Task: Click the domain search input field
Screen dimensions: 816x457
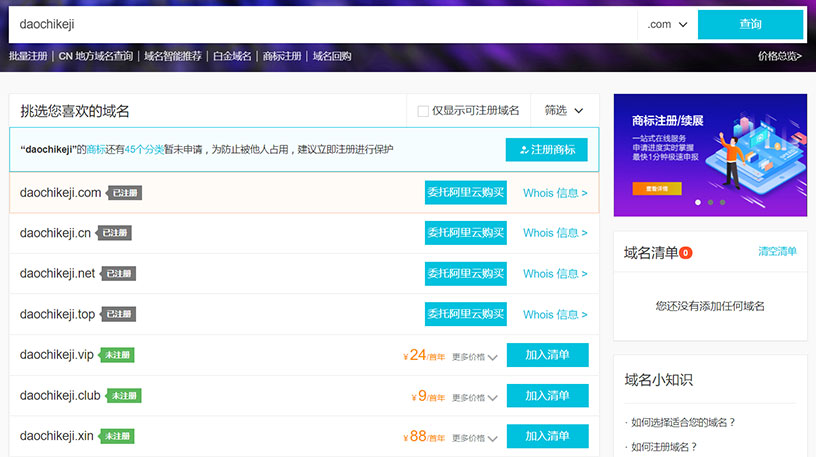Action: click(320, 24)
